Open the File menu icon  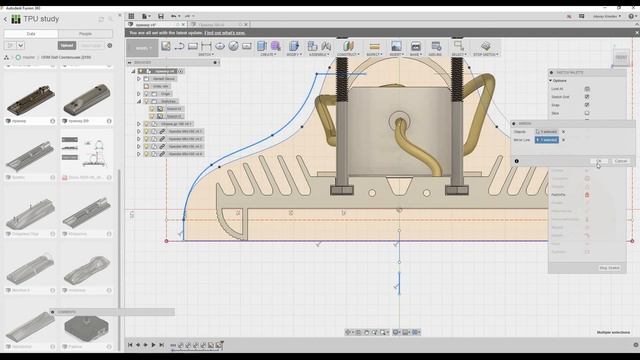[146, 16]
